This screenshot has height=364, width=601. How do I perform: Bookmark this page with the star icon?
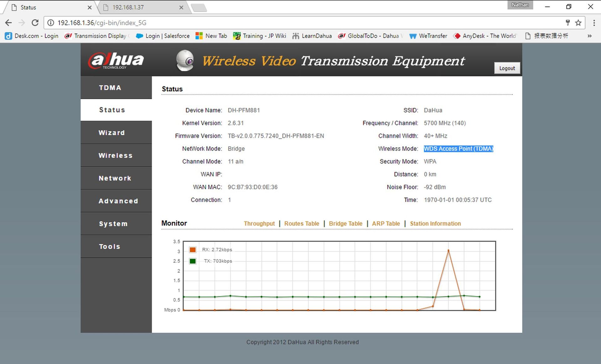point(578,23)
